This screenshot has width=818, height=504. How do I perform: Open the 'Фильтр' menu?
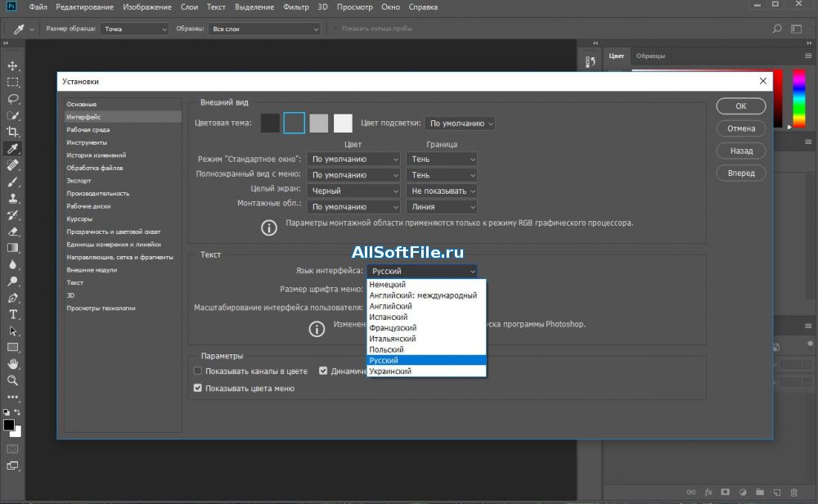pos(298,7)
